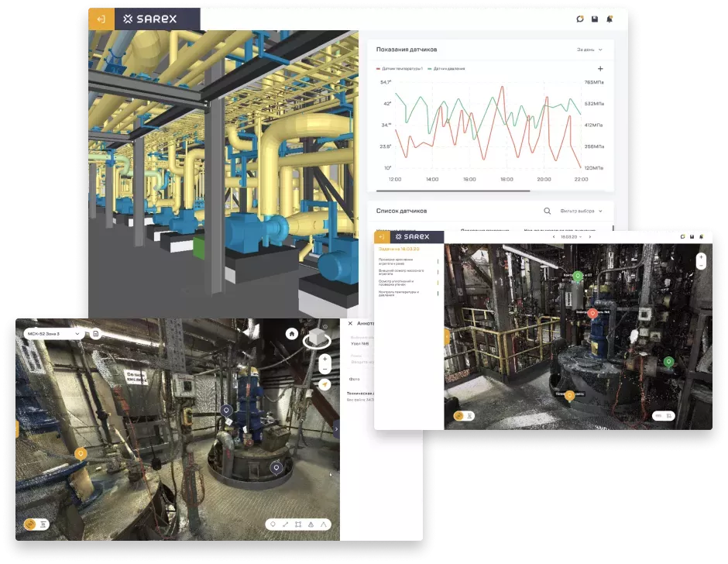Click the home view icon in viewer

[x=292, y=334]
